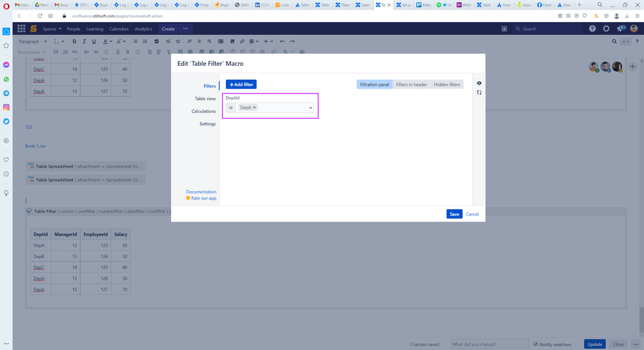Open the Confluence app switcher grid

tap(21, 28)
